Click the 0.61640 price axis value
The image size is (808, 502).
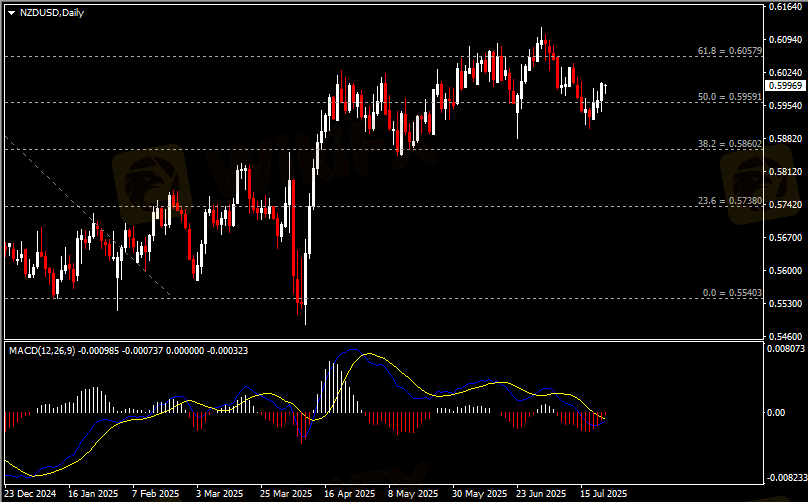point(785,7)
